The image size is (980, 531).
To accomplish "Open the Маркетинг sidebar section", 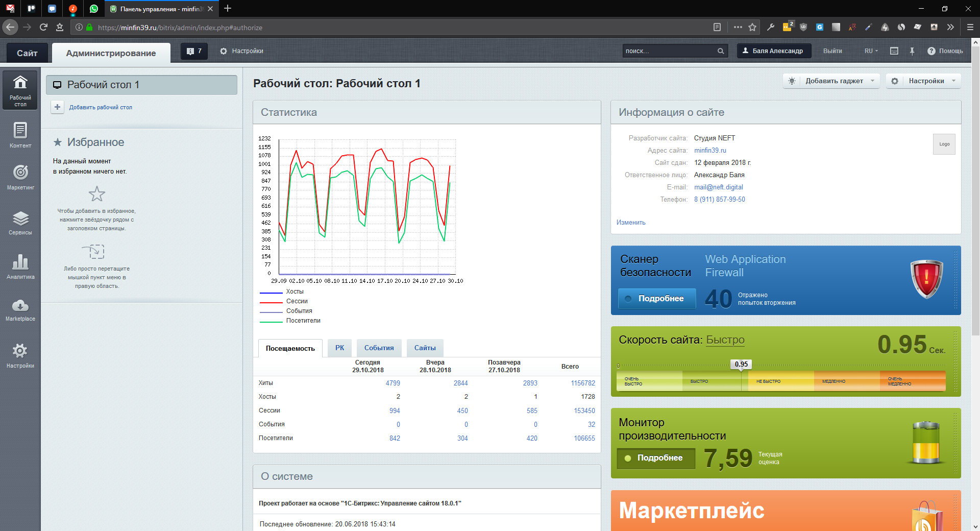I will pyautogui.click(x=20, y=177).
